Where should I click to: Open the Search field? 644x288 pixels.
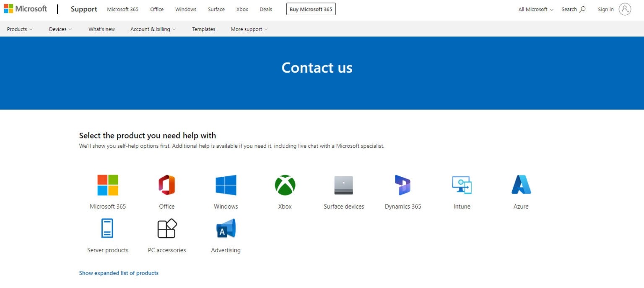[573, 9]
